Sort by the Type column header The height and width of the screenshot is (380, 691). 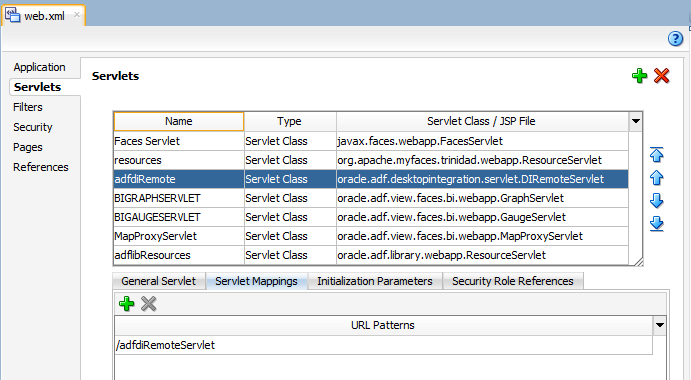[x=290, y=121]
